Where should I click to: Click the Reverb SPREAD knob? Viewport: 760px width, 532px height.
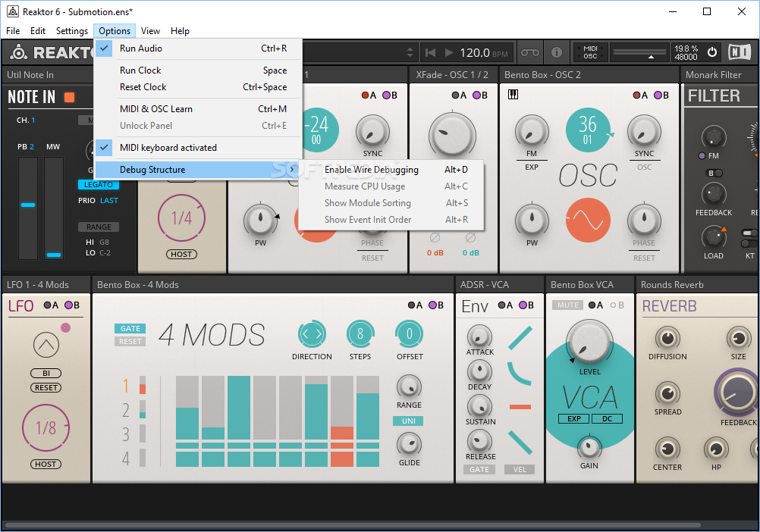[x=667, y=393]
